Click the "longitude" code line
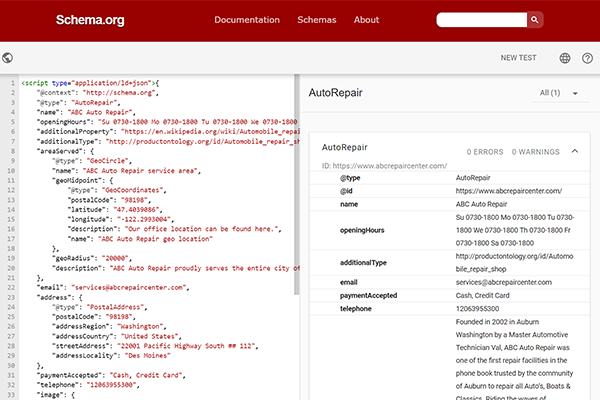 coord(121,219)
